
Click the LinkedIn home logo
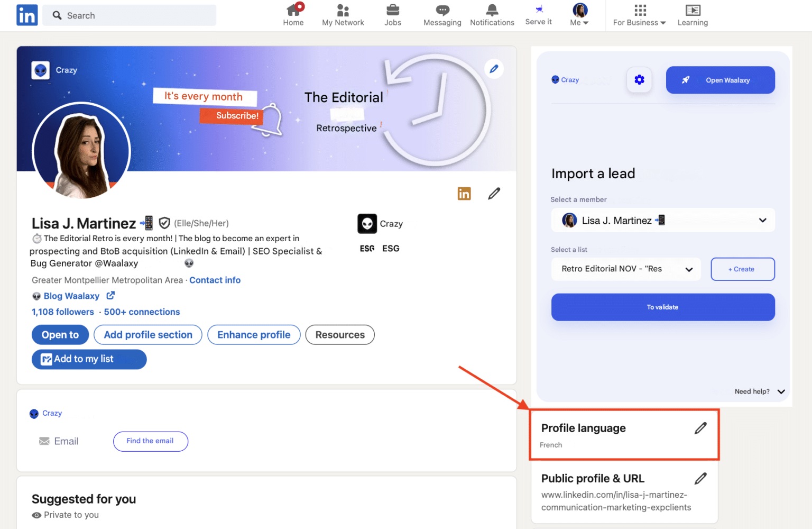pyautogui.click(x=26, y=15)
